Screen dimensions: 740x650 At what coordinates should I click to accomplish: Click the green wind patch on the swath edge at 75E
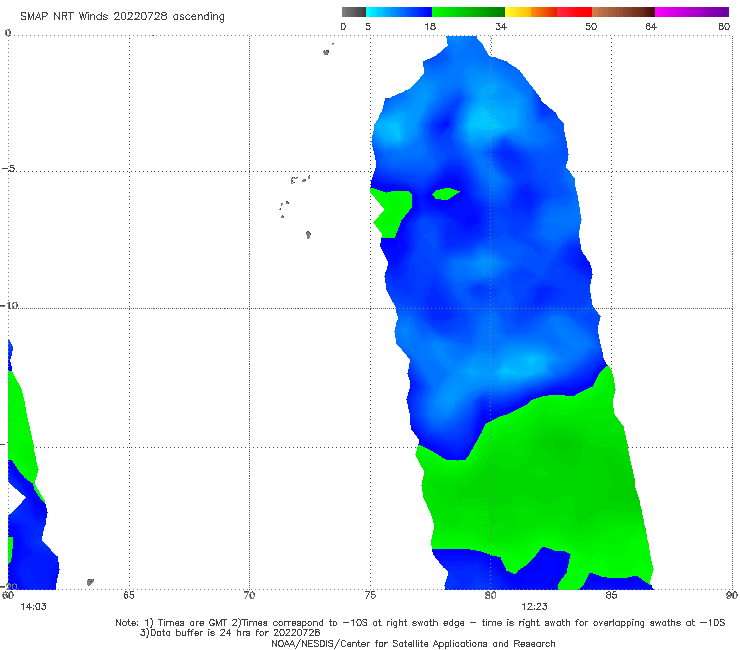click(x=391, y=212)
